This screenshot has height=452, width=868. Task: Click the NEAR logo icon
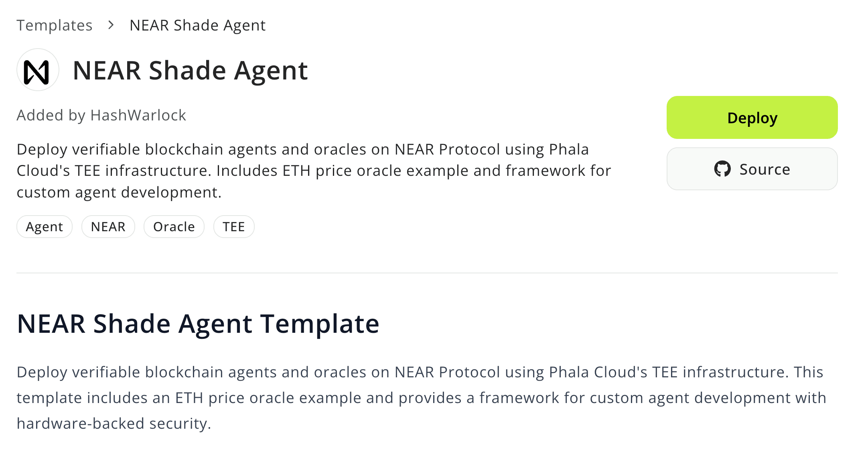pos(38,70)
